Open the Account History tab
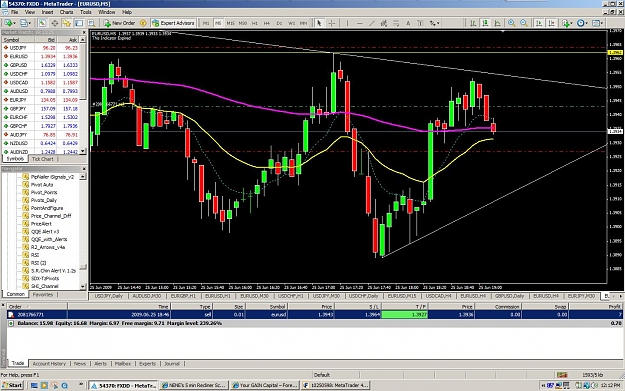 click(49, 363)
